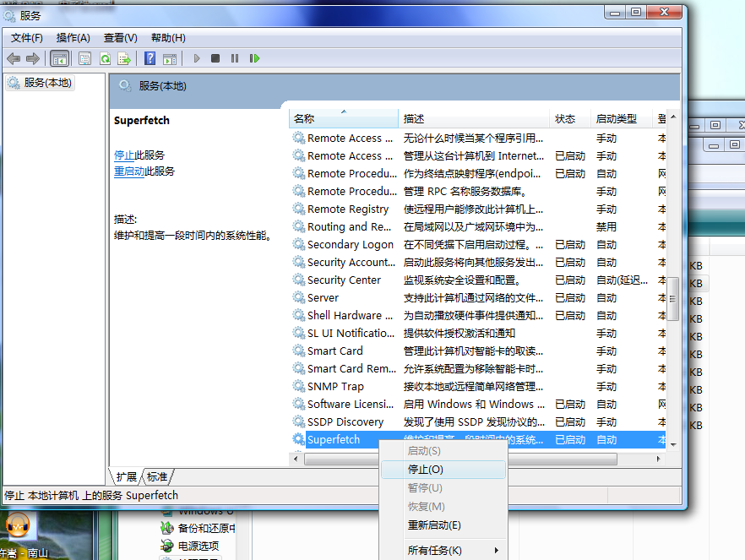
Task: Select the Secondary Logon service name
Action: click(351, 245)
